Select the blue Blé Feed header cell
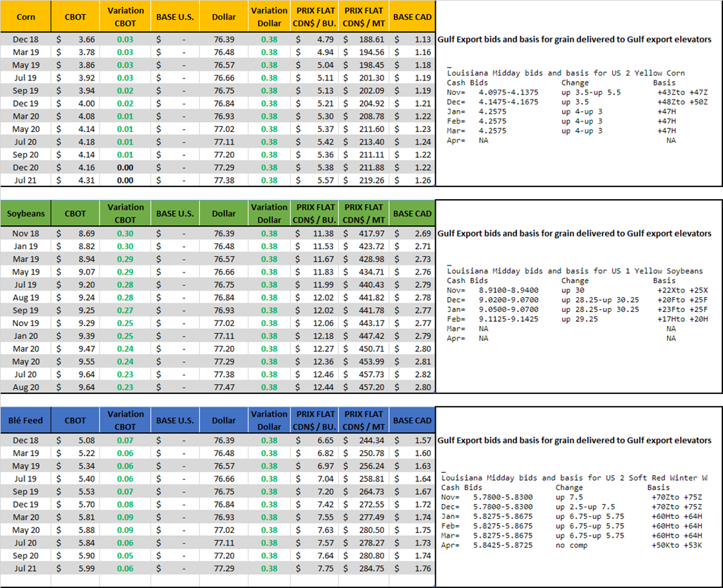 tap(25, 420)
